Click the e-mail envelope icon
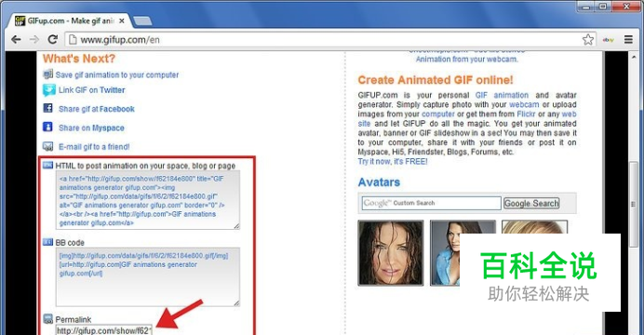 48,146
